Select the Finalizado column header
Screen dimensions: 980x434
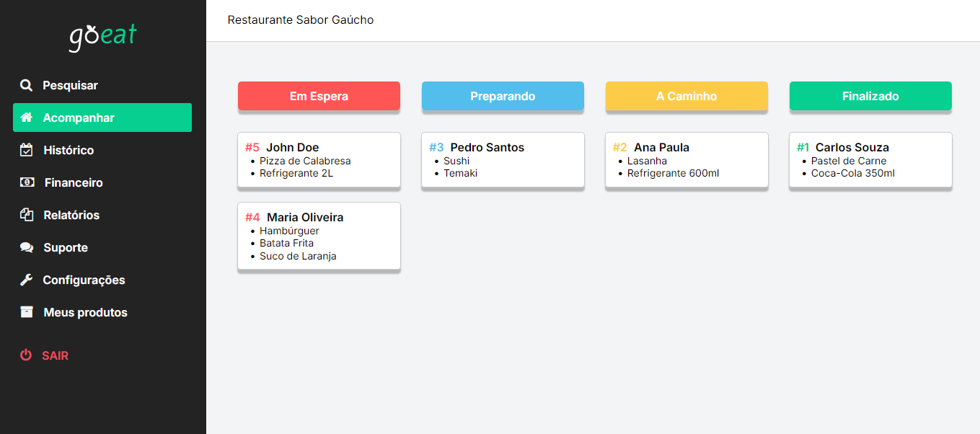tap(870, 96)
